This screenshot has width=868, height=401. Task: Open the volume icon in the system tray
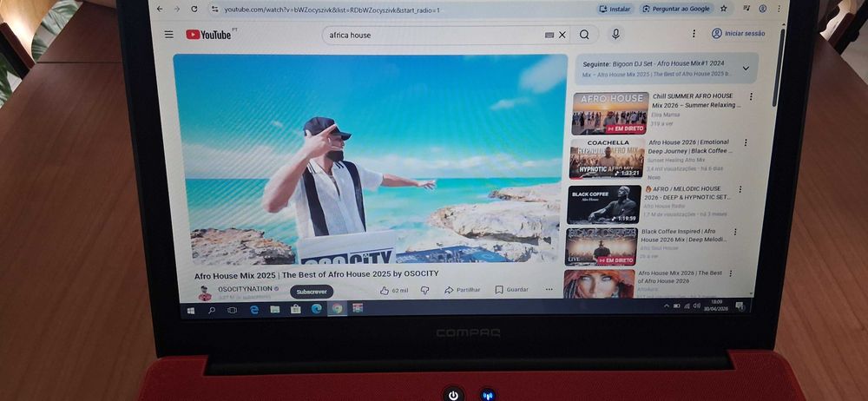click(697, 306)
